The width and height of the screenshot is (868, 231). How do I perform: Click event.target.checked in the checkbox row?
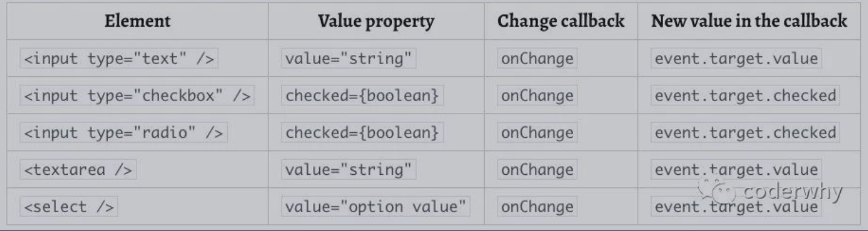click(x=746, y=96)
